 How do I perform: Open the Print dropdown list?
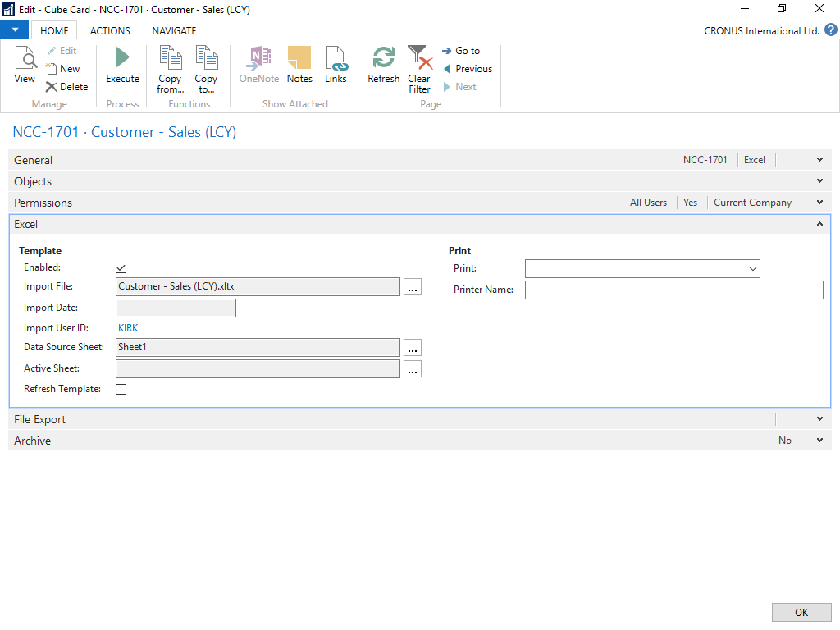tap(752, 269)
